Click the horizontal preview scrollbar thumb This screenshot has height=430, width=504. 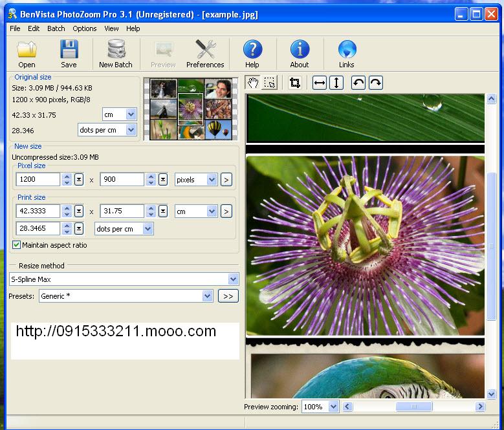coord(414,407)
